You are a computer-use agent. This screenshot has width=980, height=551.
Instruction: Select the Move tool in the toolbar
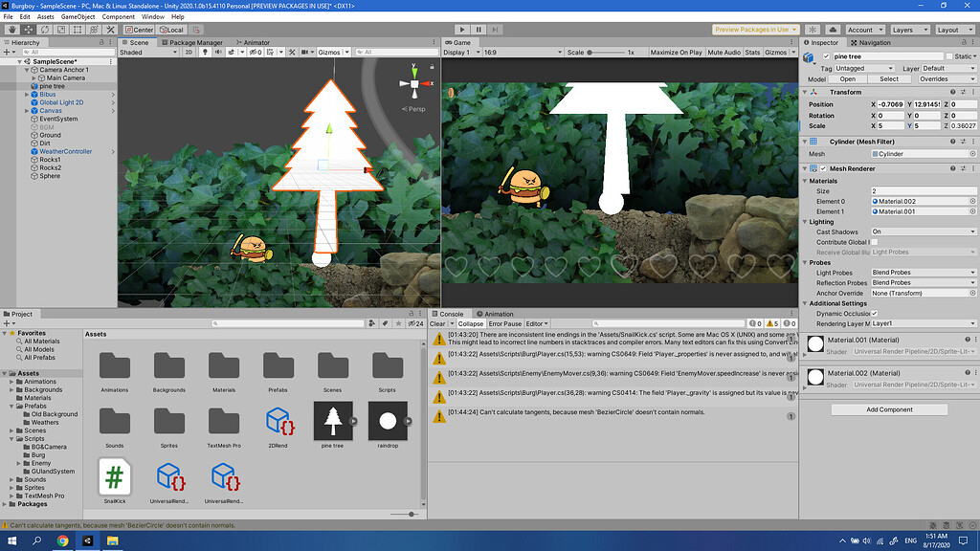pos(28,29)
